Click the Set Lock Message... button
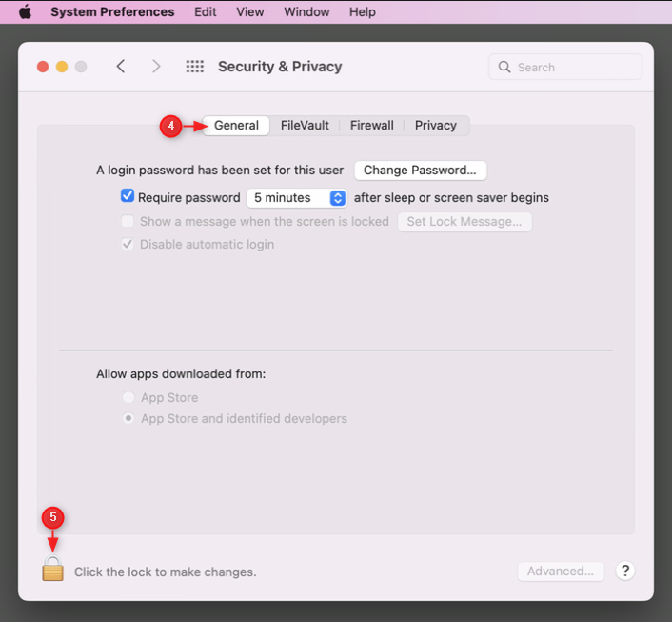 [x=464, y=222]
